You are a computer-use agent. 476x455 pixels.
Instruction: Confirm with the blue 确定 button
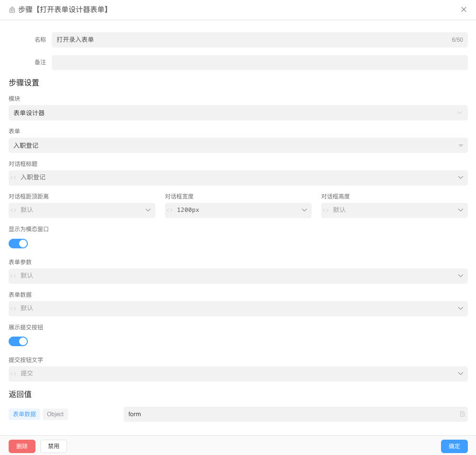click(x=454, y=446)
